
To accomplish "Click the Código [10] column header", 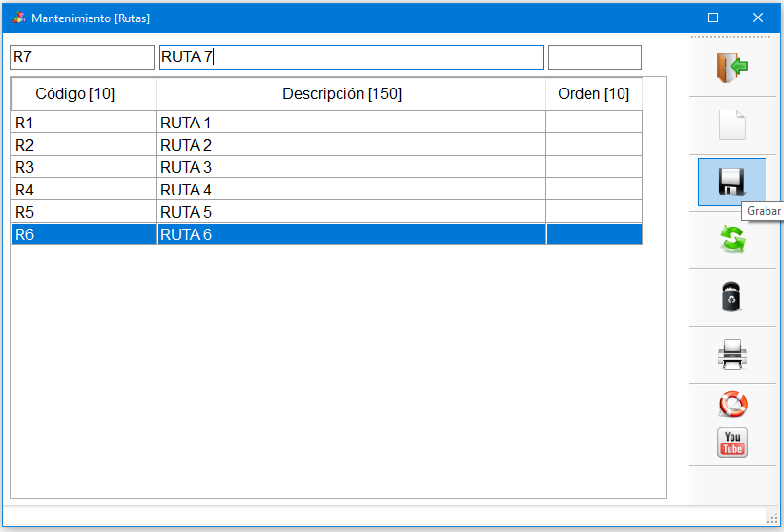I will (x=84, y=94).
